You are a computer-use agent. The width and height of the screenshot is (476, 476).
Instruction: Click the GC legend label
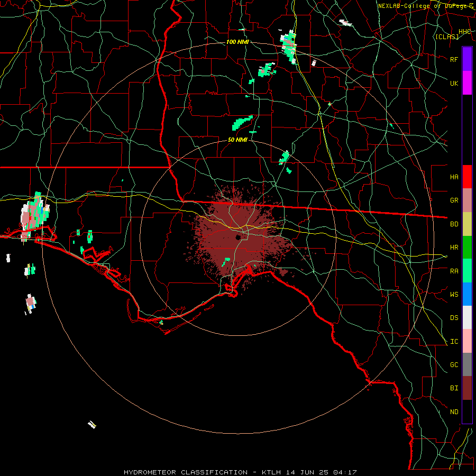[454, 365]
